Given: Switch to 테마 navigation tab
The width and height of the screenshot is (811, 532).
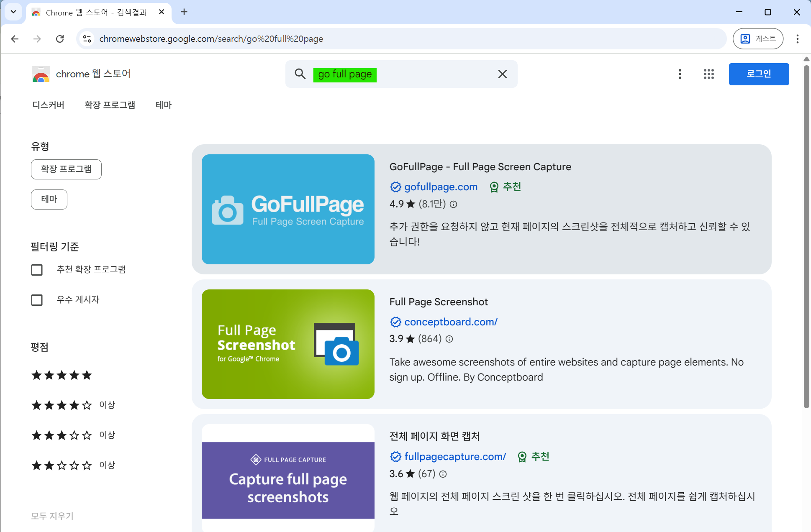Looking at the screenshot, I should [x=163, y=105].
